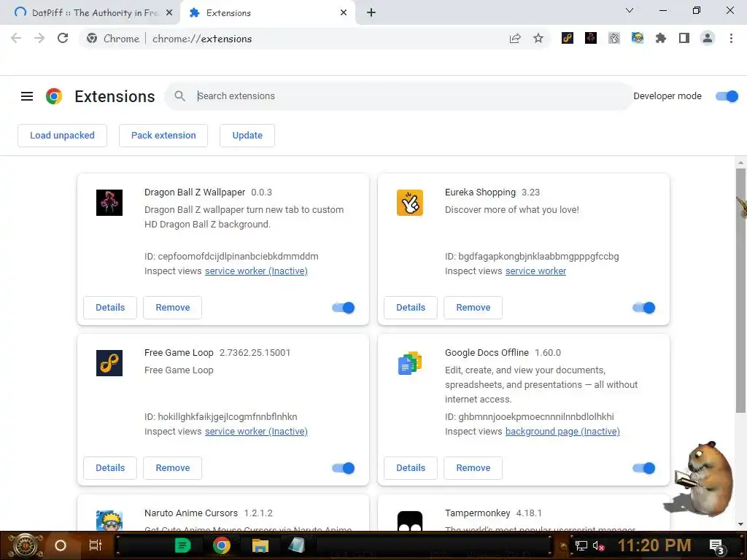Open the Naruto cursor toolbar extension icon
Image resolution: width=747 pixels, height=560 pixels.
coord(638,38)
